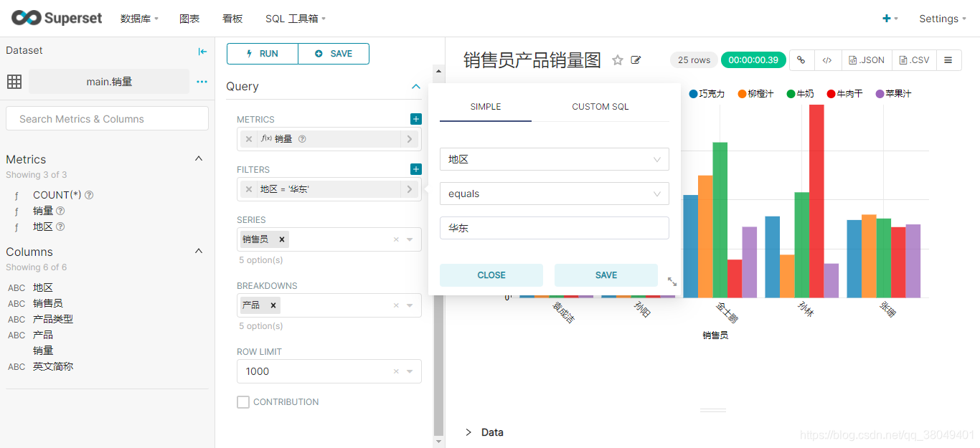This screenshot has height=448, width=980.
Task: Open the hamburger menu in the chart header
Action: 948,60
